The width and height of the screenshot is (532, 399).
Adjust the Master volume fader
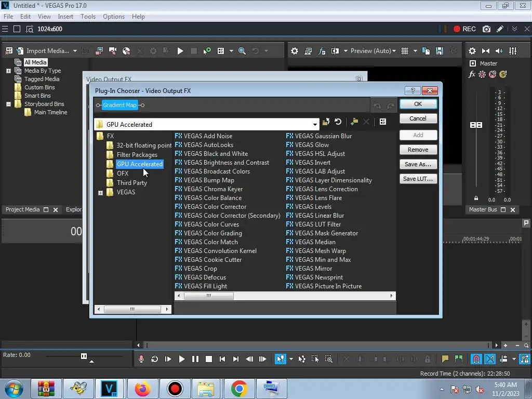pyautogui.click(x=476, y=125)
